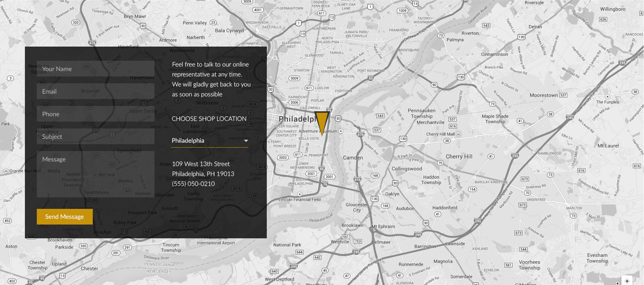Click into the Email input
This screenshot has width=644, height=285.
point(95,91)
